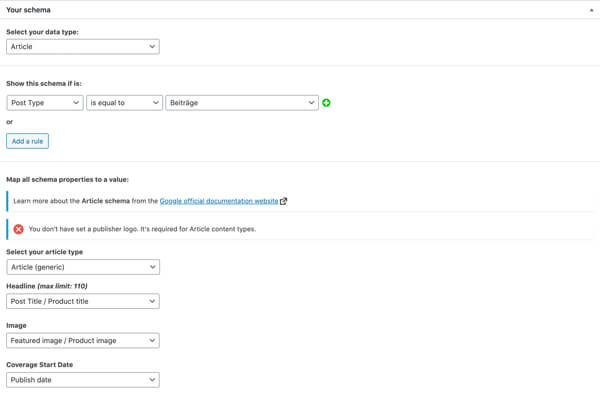The height and width of the screenshot is (395, 600).
Task: Collapse the Your schema panel arrow
Action: coord(592,10)
